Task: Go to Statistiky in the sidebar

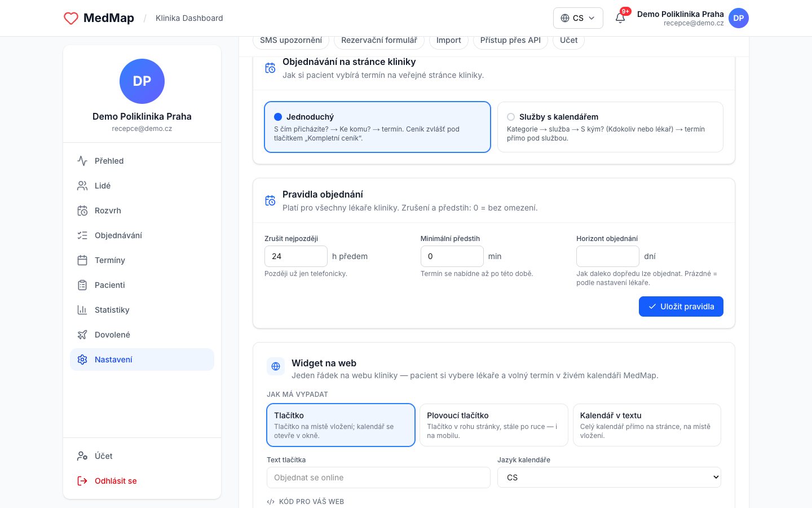Action: [x=142, y=310]
